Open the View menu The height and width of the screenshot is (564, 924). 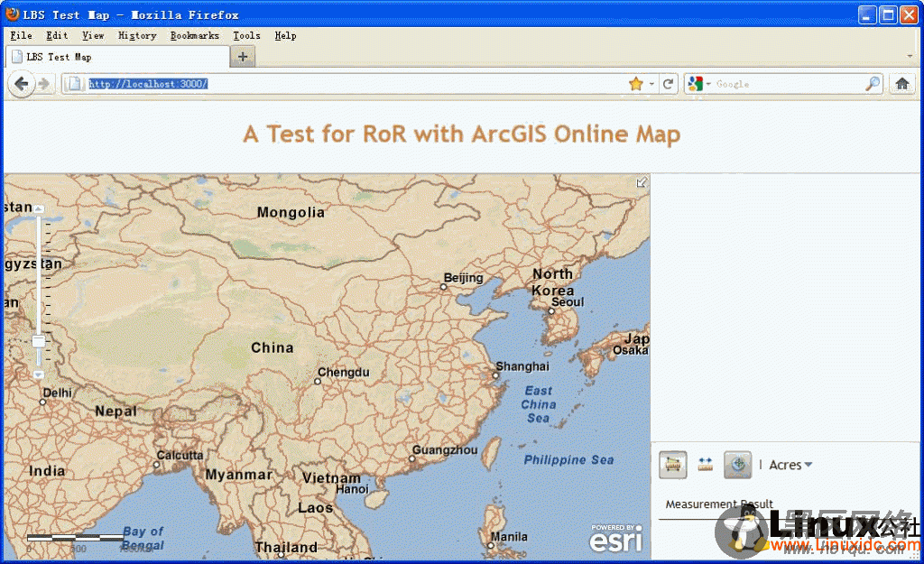[93, 36]
